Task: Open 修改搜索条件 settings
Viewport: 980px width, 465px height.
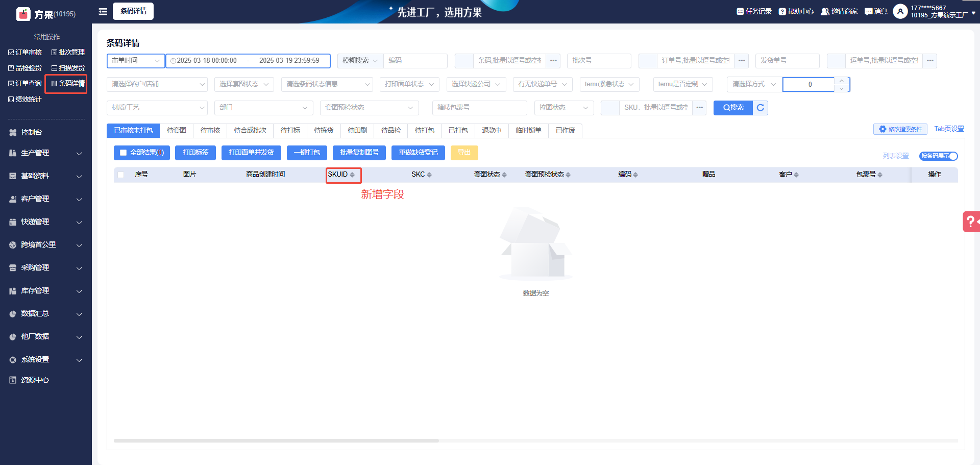Action: (x=900, y=129)
